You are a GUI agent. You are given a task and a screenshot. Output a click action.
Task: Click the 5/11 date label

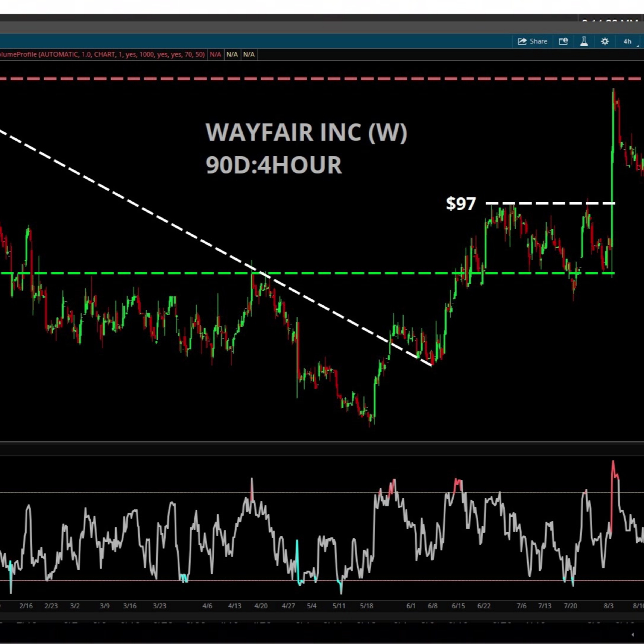[339, 606]
